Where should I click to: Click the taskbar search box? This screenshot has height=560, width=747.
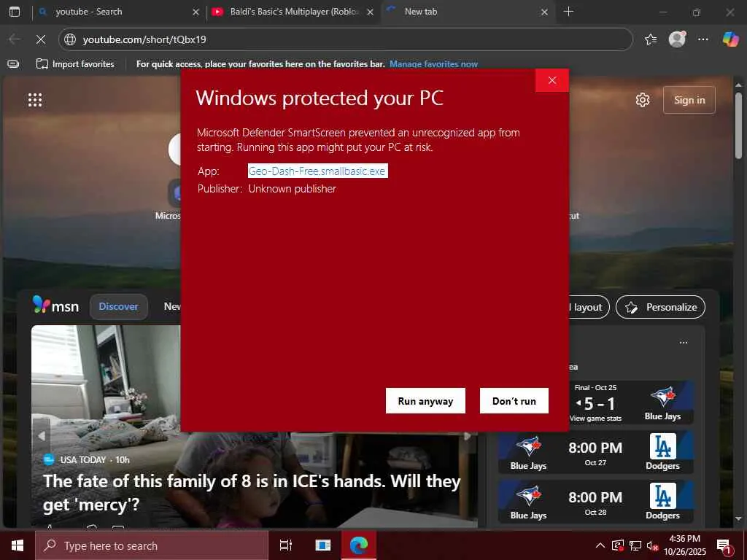[152, 545]
